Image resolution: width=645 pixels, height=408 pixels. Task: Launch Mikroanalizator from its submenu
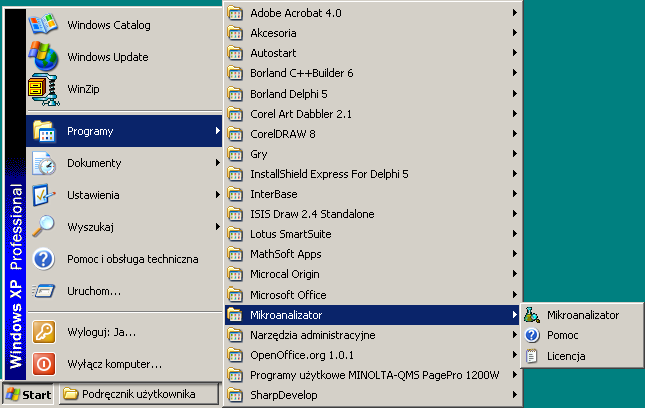582,315
